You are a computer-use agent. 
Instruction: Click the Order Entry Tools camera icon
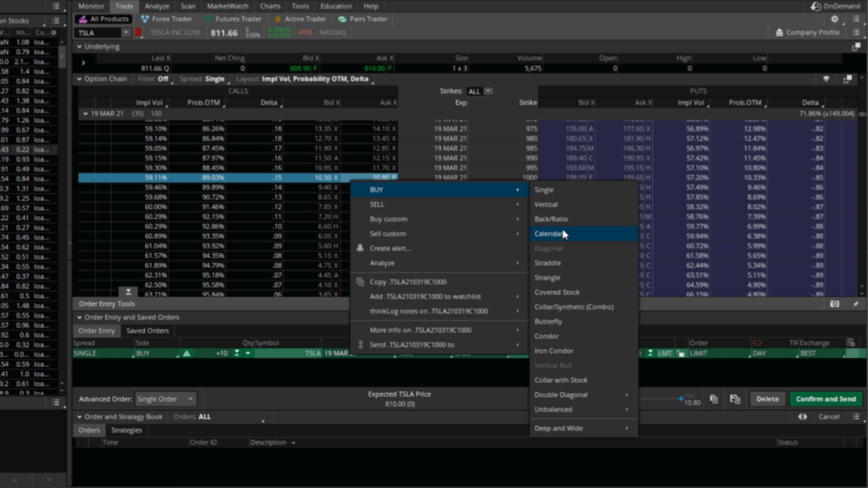pyautogui.click(x=834, y=304)
